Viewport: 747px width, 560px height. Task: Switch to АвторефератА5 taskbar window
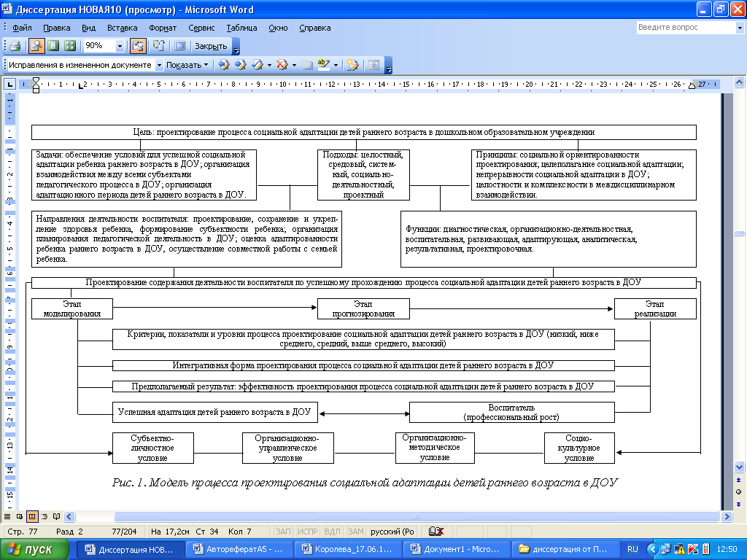238,550
